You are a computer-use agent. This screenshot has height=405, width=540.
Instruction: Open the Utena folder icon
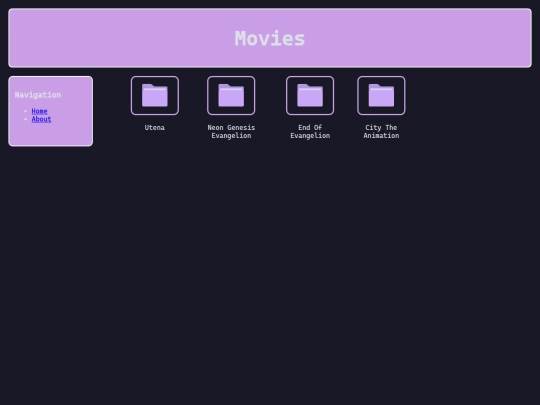coord(155,95)
